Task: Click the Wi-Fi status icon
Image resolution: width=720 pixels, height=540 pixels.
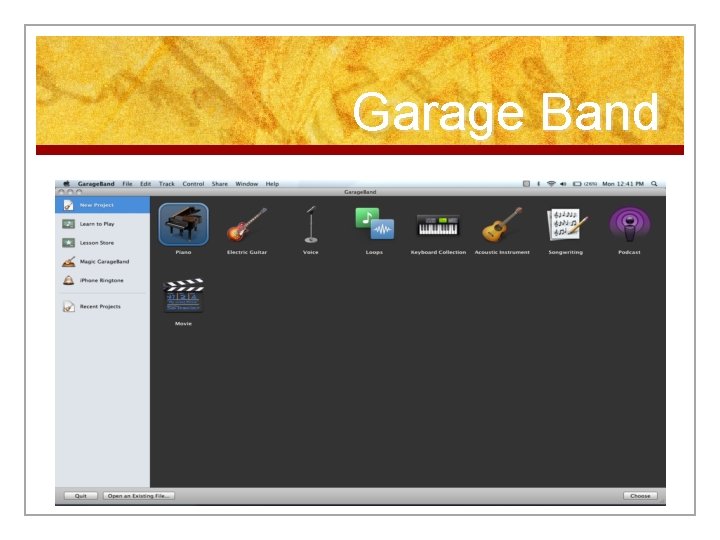Action: pyautogui.click(x=551, y=184)
